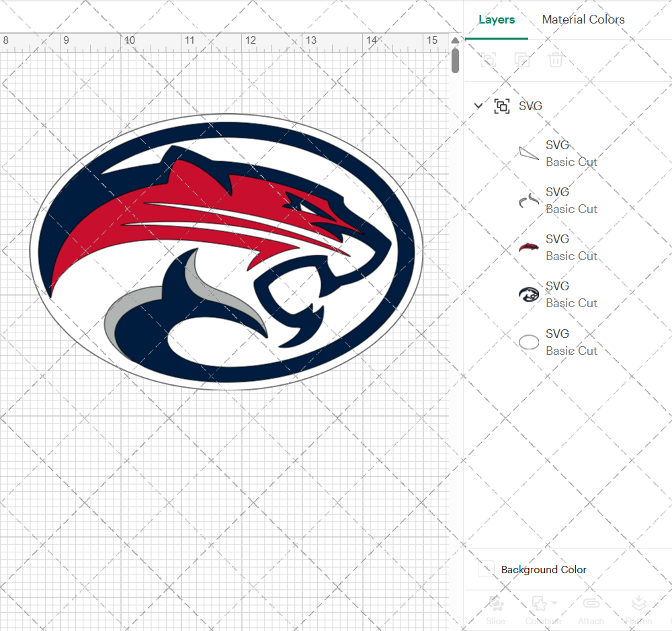Click the cougar logo on canvas
Viewport: 672px width, 631px height.
coord(226,251)
